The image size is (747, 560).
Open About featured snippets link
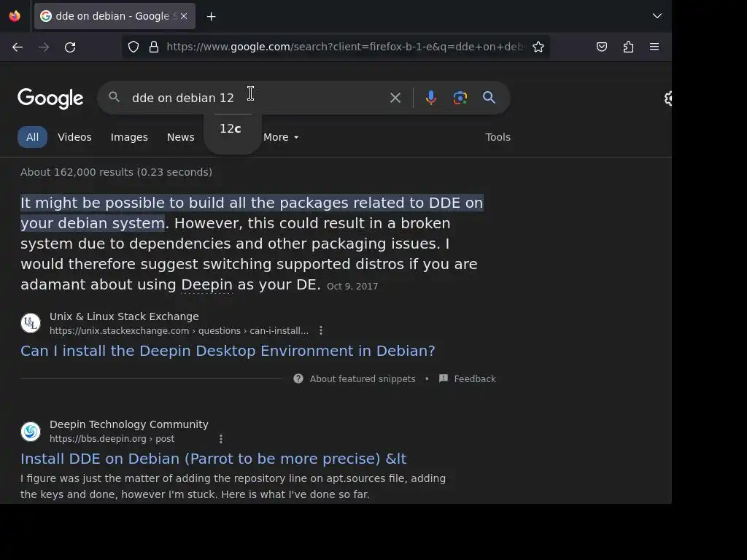coord(363,379)
